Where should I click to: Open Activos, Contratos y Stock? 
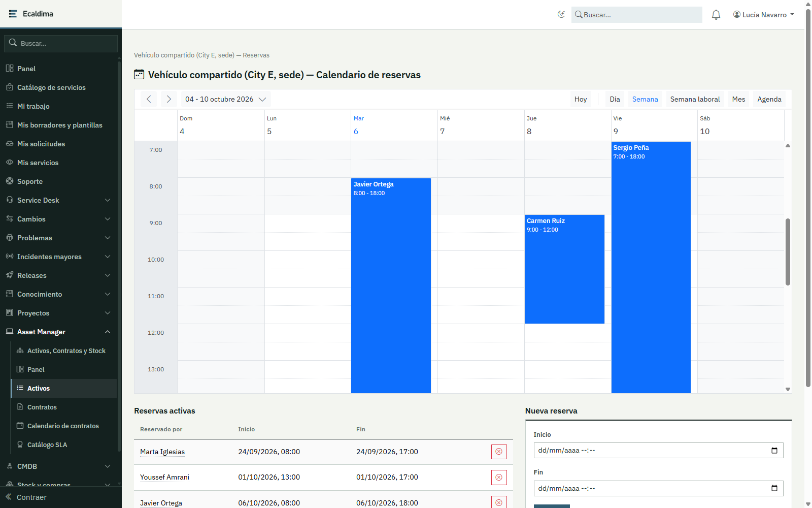(x=63, y=351)
